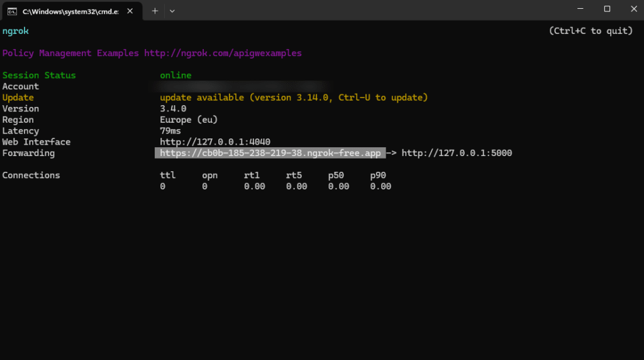Close the terminal window

pyautogui.click(x=634, y=9)
